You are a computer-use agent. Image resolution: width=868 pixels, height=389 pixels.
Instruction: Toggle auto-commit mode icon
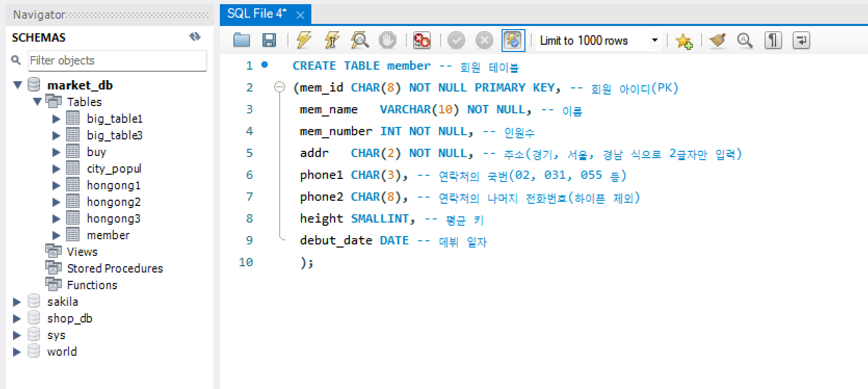[513, 40]
